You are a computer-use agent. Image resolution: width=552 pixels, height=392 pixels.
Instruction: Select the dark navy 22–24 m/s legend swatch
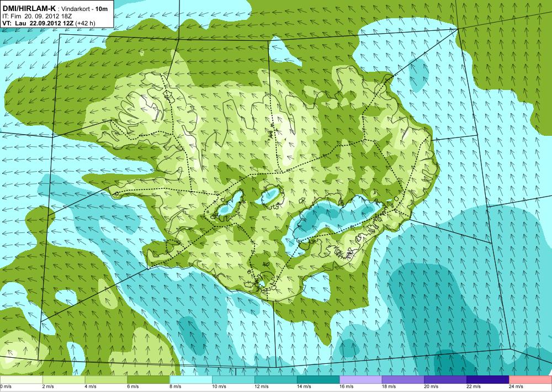(x=488, y=380)
